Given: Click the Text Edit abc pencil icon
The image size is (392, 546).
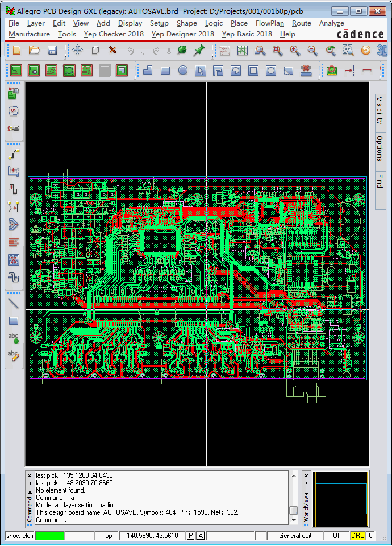Looking at the screenshot, I should click(x=14, y=355).
